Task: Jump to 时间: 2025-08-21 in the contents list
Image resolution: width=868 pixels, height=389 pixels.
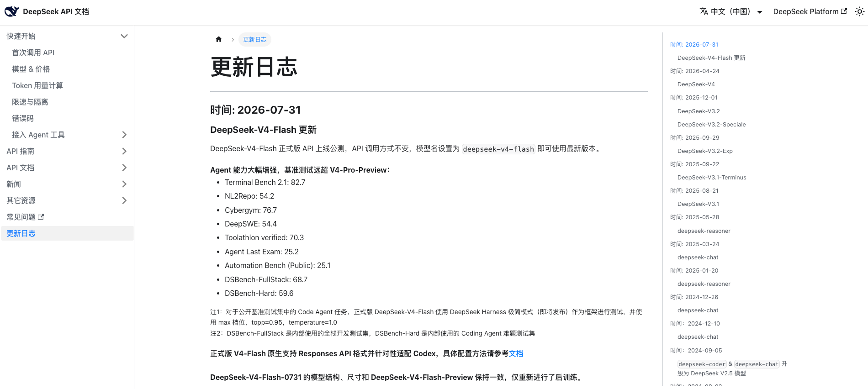Action: point(694,190)
